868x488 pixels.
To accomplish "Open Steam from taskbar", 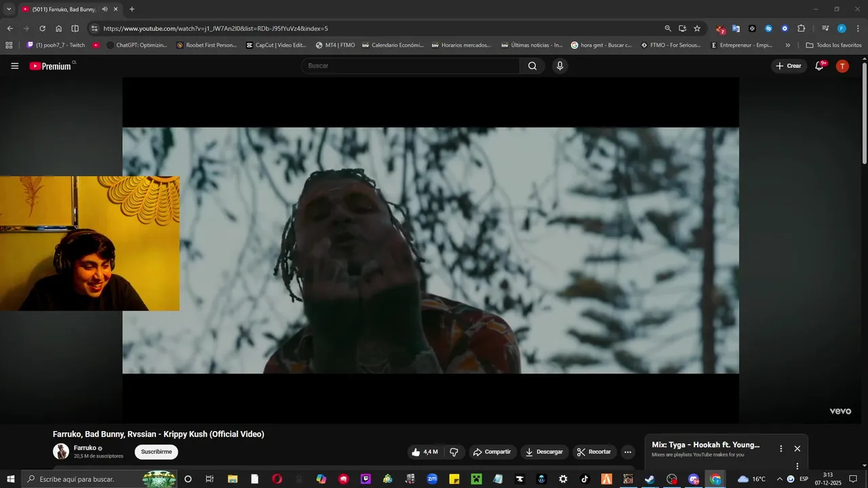I will coord(650,479).
